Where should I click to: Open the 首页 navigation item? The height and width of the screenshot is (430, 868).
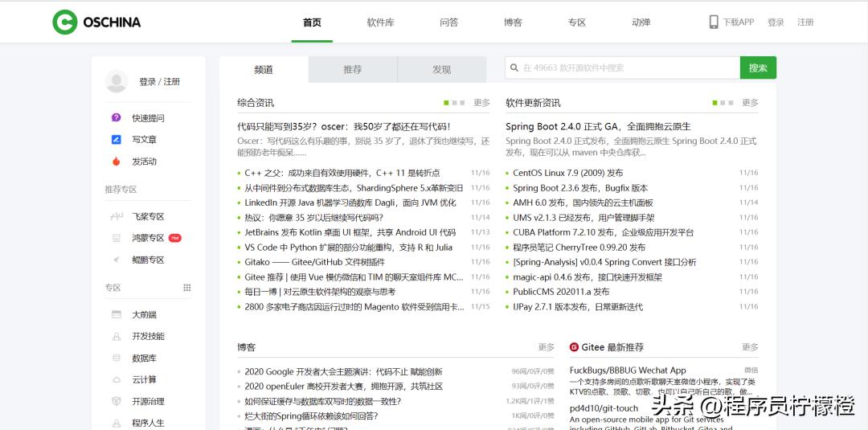312,23
